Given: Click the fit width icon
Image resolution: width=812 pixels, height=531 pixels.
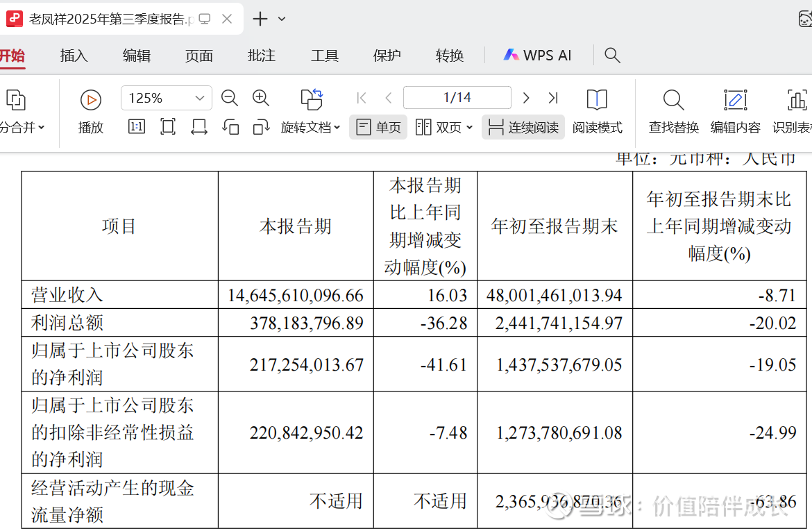Looking at the screenshot, I should (199, 127).
